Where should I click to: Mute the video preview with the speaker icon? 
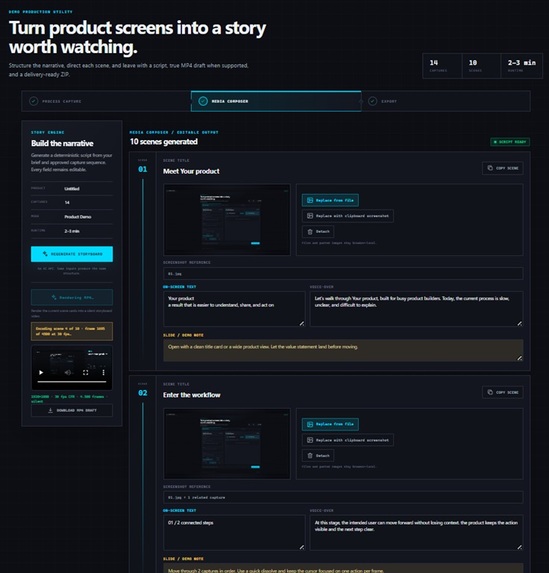[x=68, y=372]
